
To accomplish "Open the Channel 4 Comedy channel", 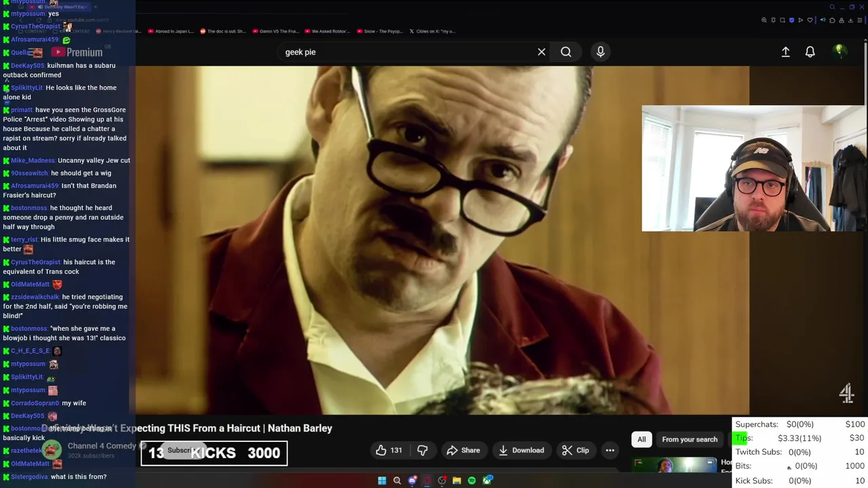I will (102, 446).
